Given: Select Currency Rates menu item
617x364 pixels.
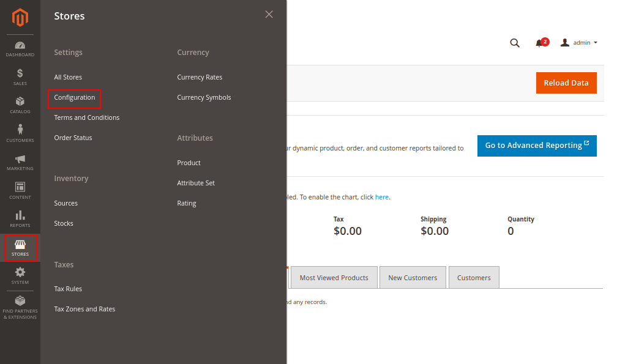Looking at the screenshot, I should tap(200, 77).
